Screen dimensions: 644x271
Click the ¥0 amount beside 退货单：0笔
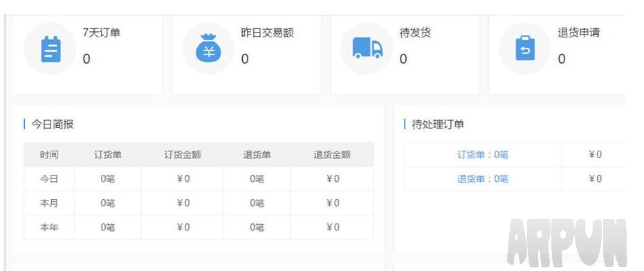[x=595, y=179]
